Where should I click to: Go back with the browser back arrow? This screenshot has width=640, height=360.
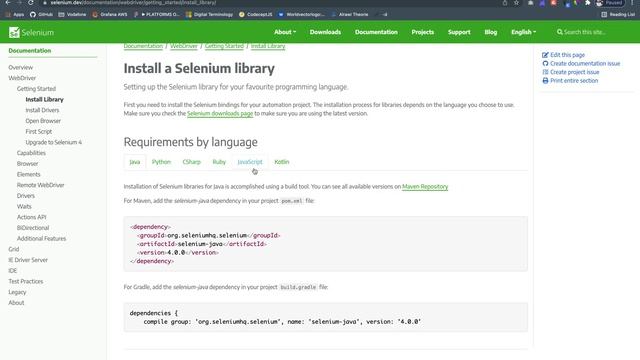[x=7, y=2]
